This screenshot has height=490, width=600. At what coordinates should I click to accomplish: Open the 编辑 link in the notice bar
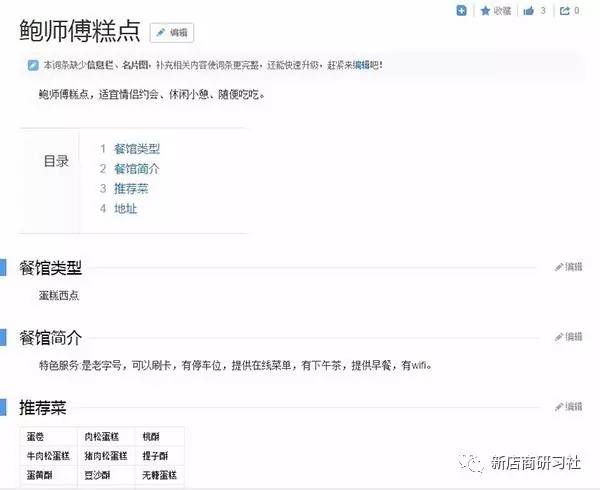point(361,65)
